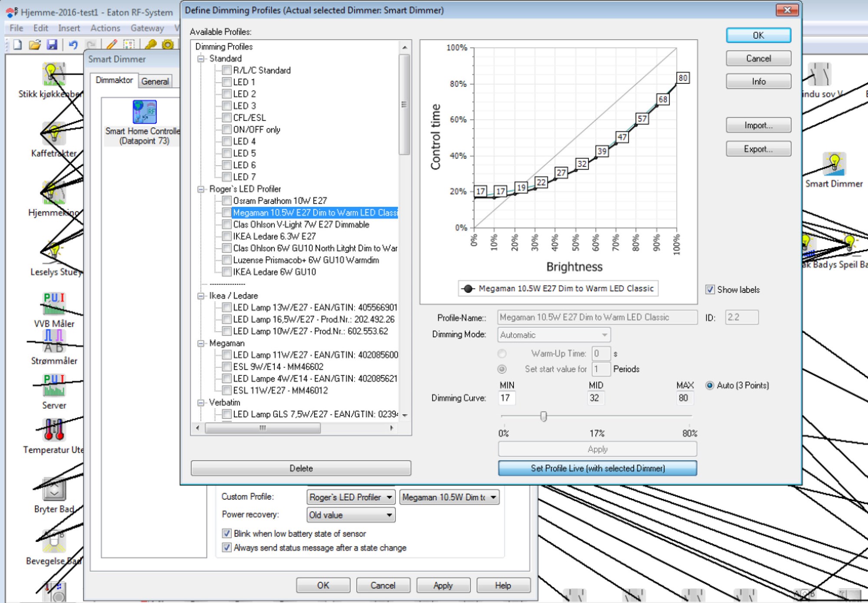The image size is (868, 603).
Task: Toggle Blink when low battery state checkbox
Action: click(227, 533)
